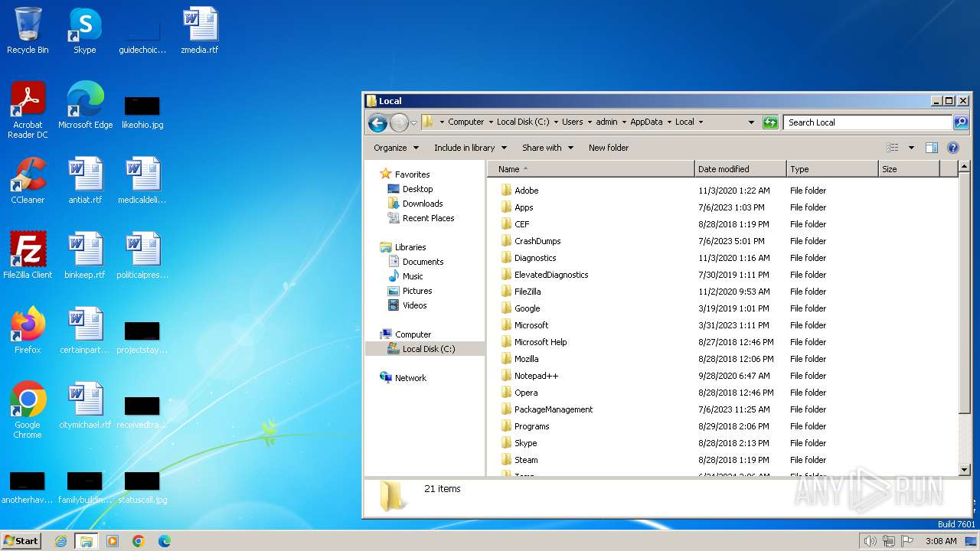The height and width of the screenshot is (551, 980).
Task: Click the volume speaker tray icon
Action: point(870,541)
